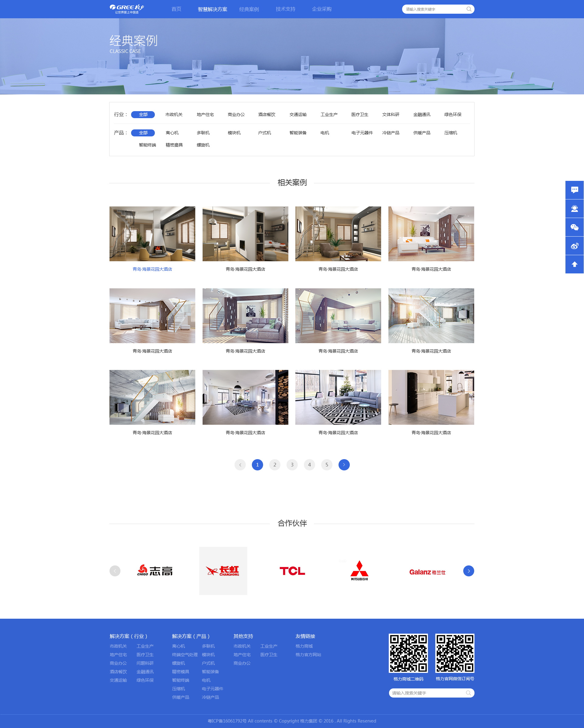
Task: Open the 技术支持 nav menu item
Action: 285,9
